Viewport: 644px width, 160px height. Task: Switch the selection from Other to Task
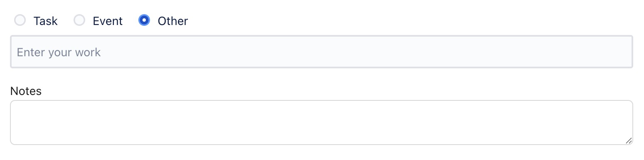pos(20,20)
